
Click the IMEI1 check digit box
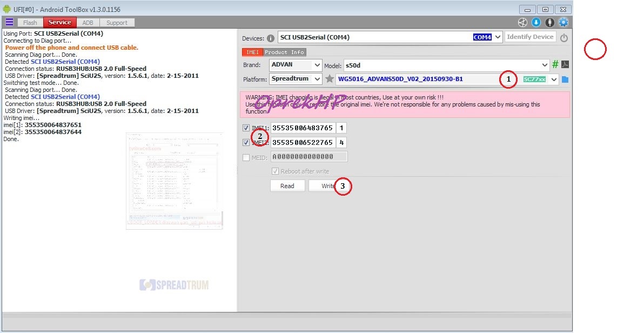click(341, 128)
